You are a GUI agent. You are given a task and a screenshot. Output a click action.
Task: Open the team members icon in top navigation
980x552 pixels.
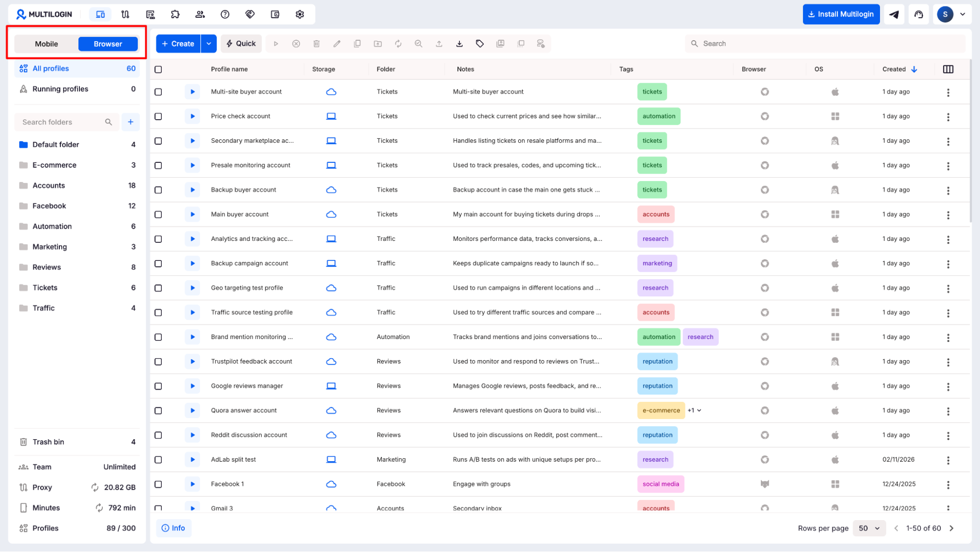pyautogui.click(x=200, y=14)
